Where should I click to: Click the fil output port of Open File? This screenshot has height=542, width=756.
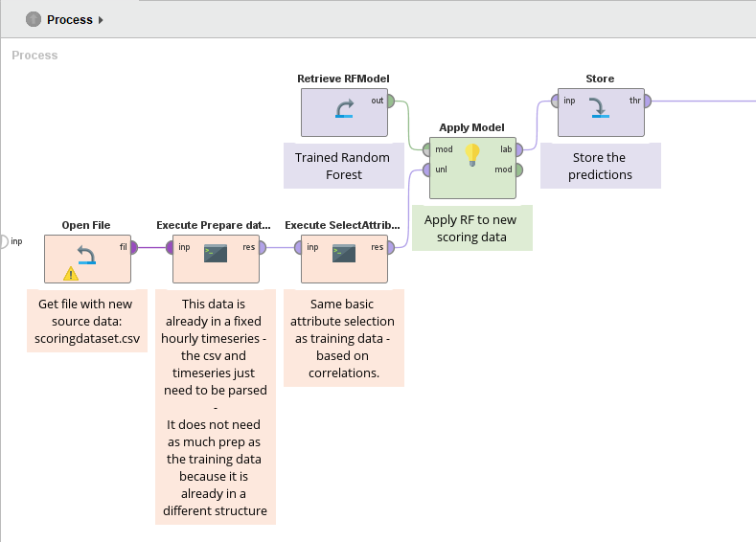(133, 247)
